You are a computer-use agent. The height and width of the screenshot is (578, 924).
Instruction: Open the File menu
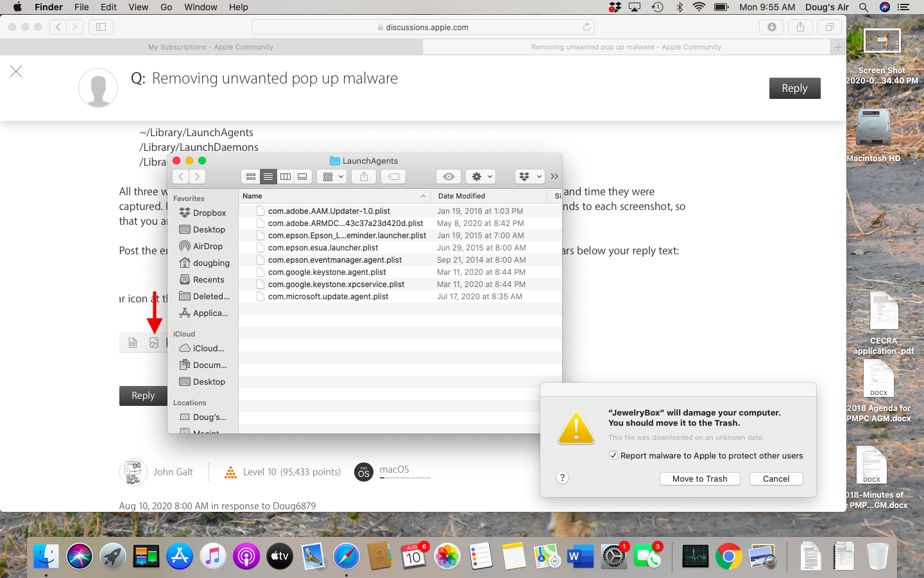pyautogui.click(x=81, y=7)
